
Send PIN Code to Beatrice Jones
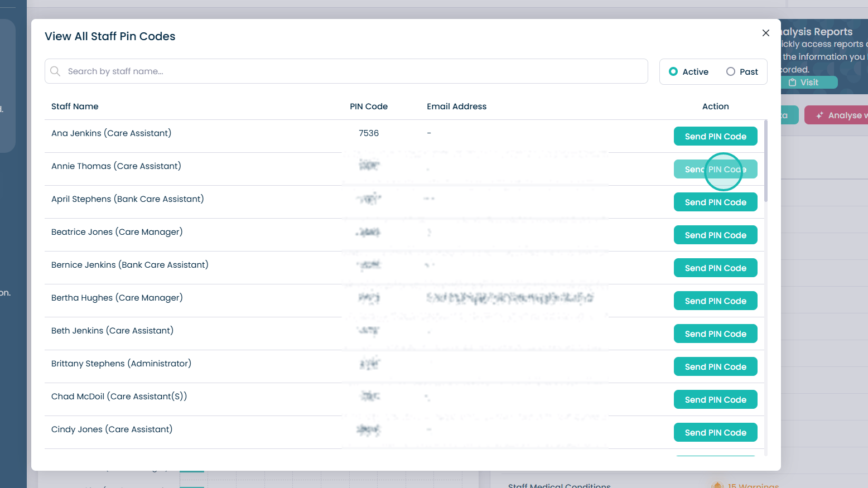point(716,235)
